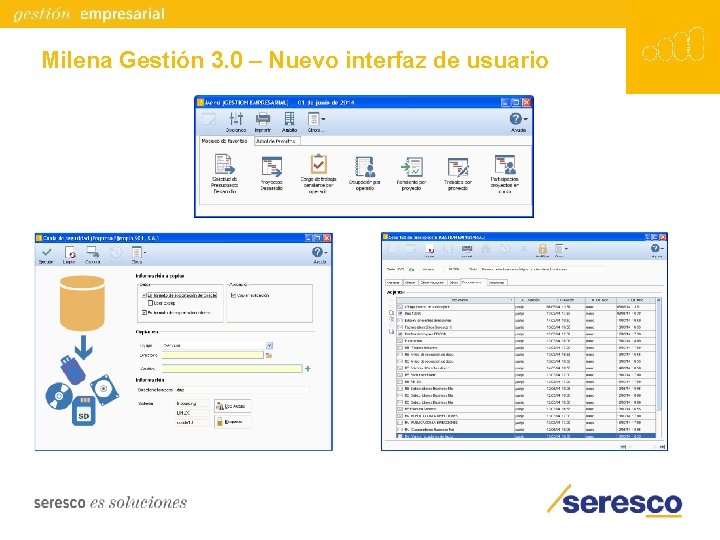The height and width of the screenshot is (540, 720).
Task: Open Trabajos por proyecto icon
Action: [x=458, y=167]
